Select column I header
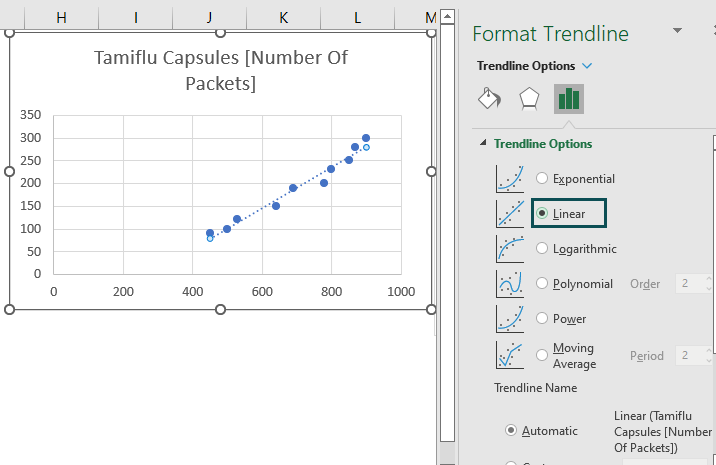 pos(136,18)
